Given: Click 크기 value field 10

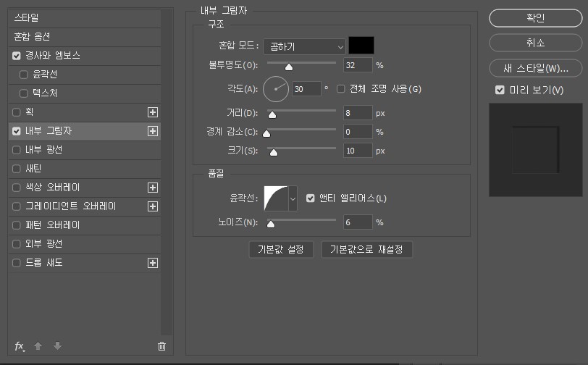Looking at the screenshot, I should click(358, 151).
